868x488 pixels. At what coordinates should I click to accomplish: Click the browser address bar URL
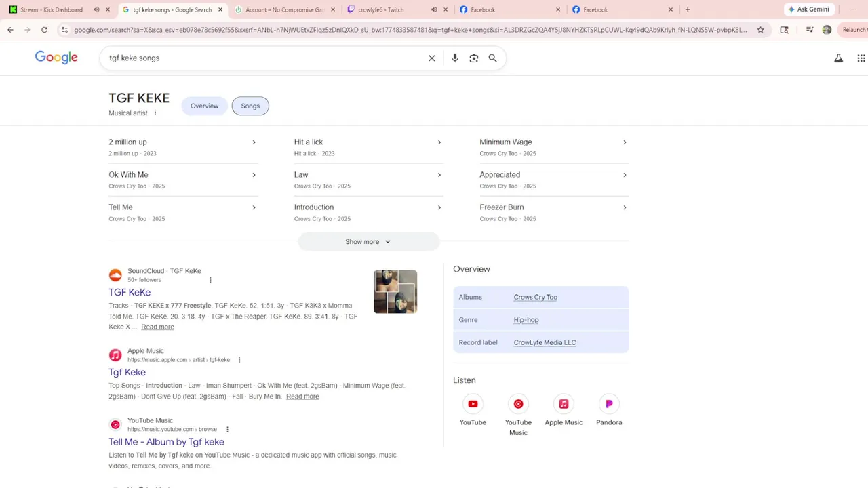410,30
